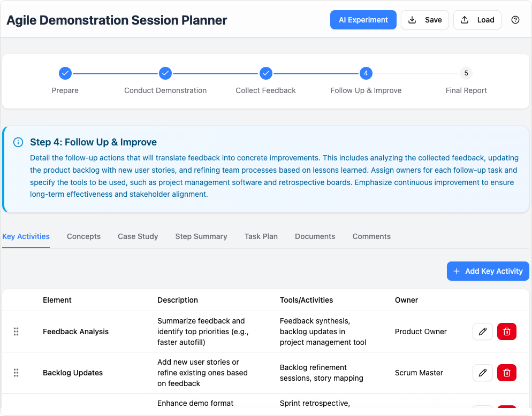532x416 pixels.
Task: Click the Owner column header
Action: pos(406,300)
